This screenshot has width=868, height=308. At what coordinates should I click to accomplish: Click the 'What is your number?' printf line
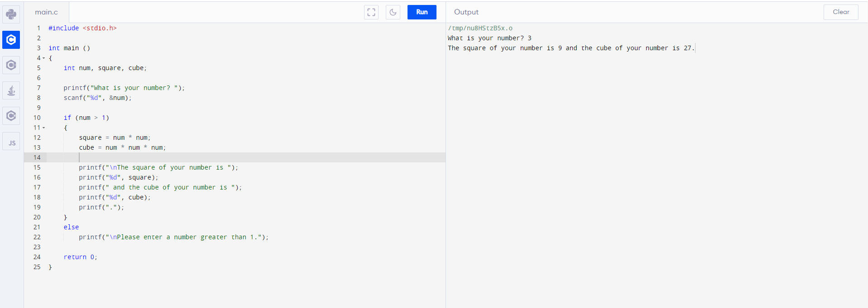pyautogui.click(x=124, y=88)
